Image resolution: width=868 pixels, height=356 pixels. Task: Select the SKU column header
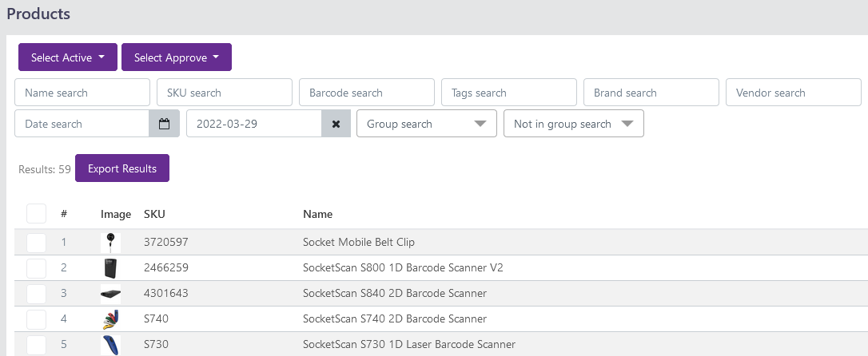click(x=154, y=214)
